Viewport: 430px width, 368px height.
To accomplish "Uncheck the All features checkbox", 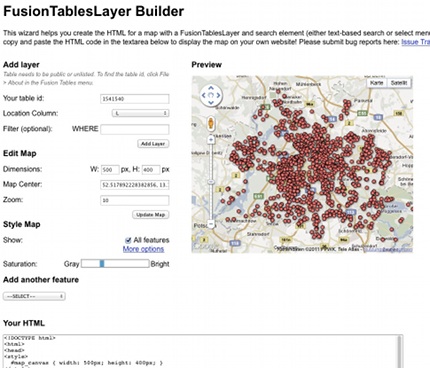I will point(128,240).
